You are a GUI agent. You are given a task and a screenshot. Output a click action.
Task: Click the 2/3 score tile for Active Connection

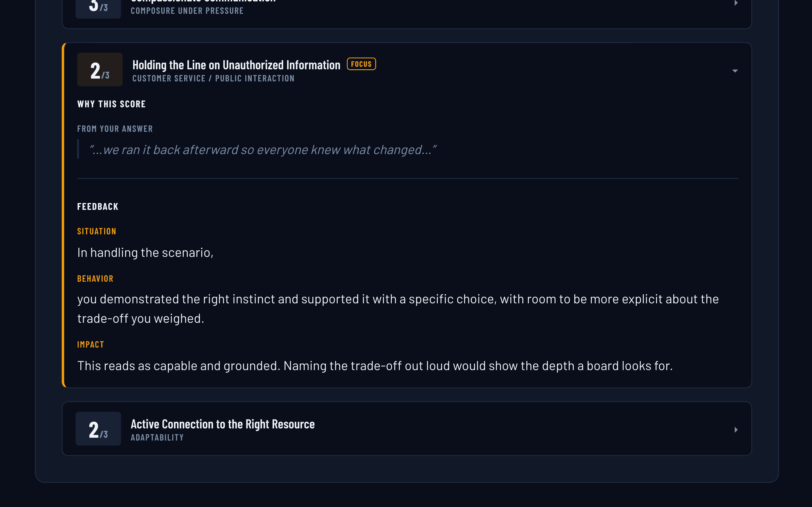tap(98, 428)
